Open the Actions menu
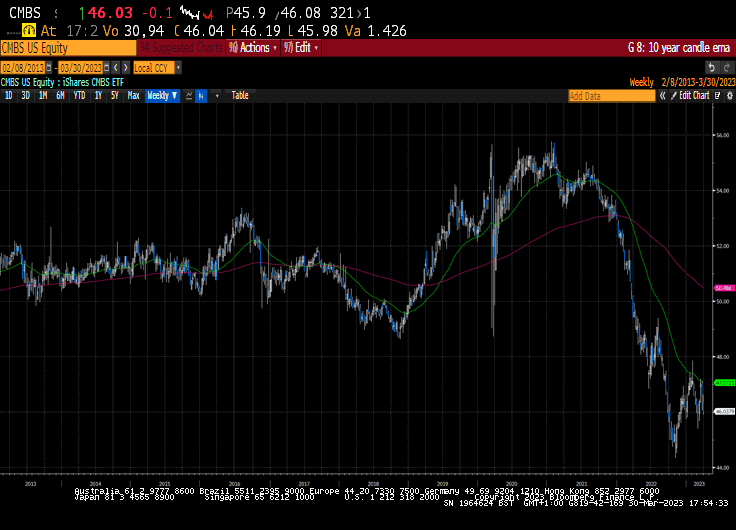This screenshot has height=530, width=736. pyautogui.click(x=253, y=47)
